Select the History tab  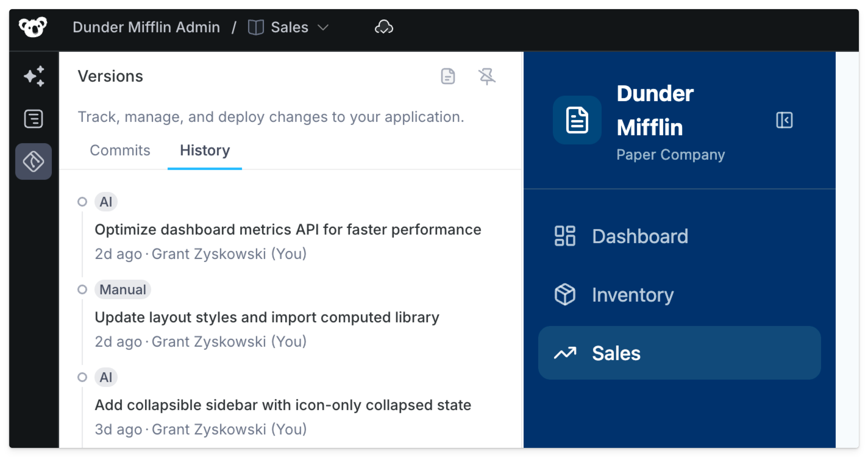tap(205, 150)
